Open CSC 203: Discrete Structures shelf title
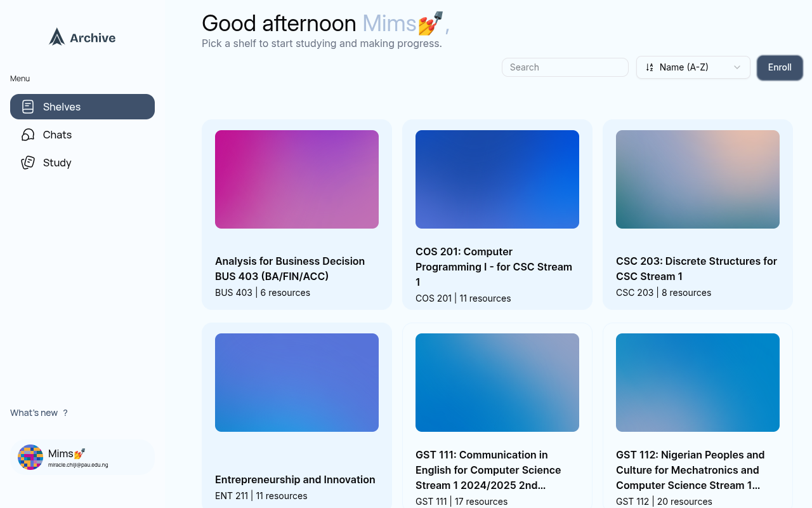 [697, 269]
